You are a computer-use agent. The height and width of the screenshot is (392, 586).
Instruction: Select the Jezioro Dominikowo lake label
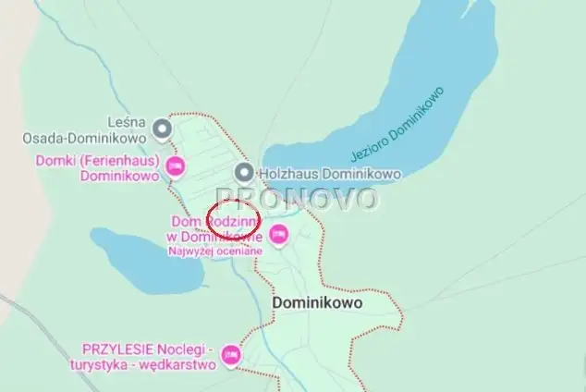coord(397,124)
